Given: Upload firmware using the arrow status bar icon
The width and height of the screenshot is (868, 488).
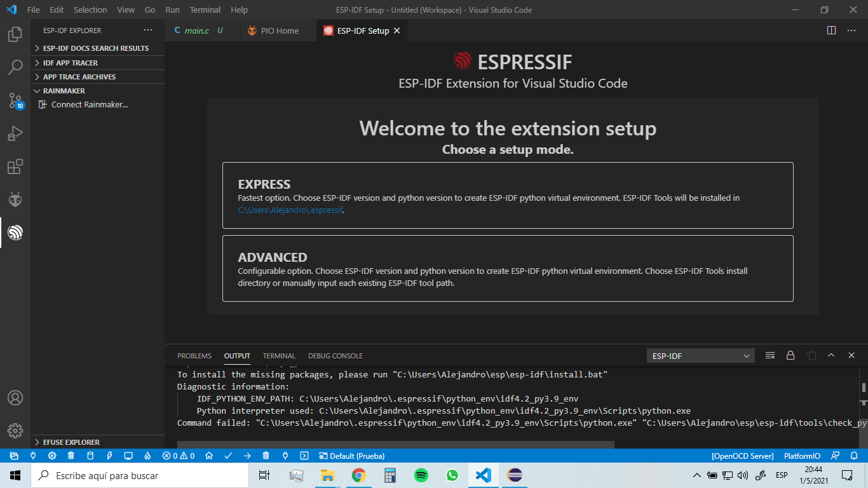Looking at the screenshot, I should [x=247, y=456].
